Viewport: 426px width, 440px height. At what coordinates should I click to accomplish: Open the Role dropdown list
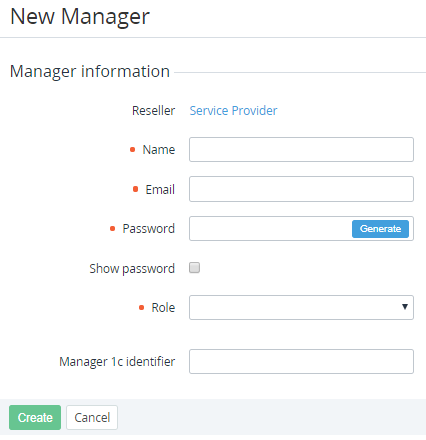click(301, 307)
